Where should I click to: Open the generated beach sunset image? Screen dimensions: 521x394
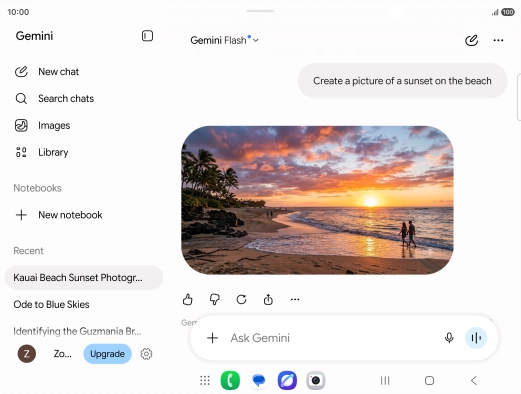pos(317,200)
